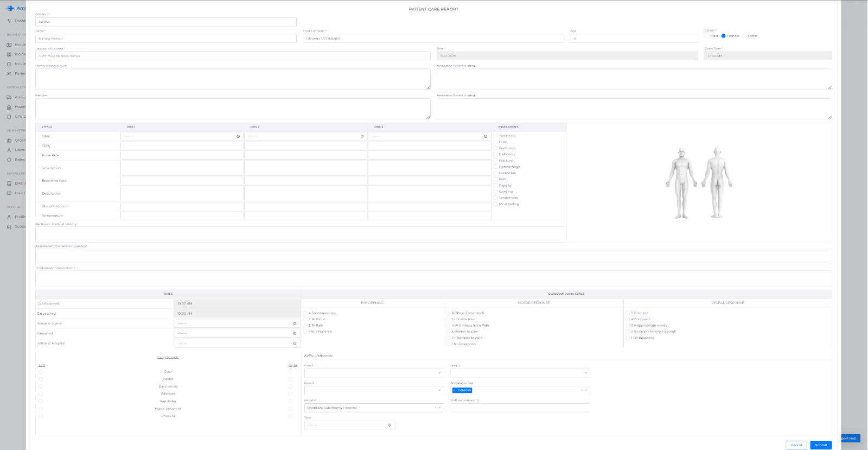This screenshot has height=450, width=868.
Task: Click into the Allergies text area
Action: pyautogui.click(x=232, y=109)
